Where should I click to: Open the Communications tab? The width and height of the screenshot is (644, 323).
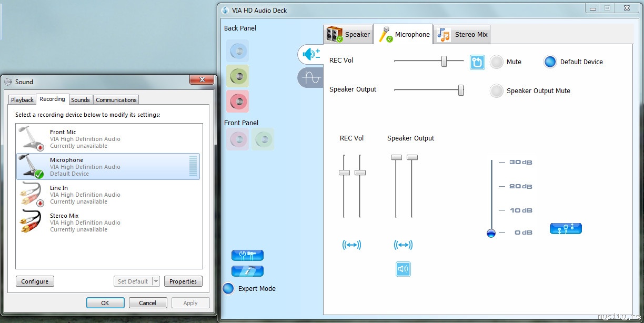pos(116,100)
